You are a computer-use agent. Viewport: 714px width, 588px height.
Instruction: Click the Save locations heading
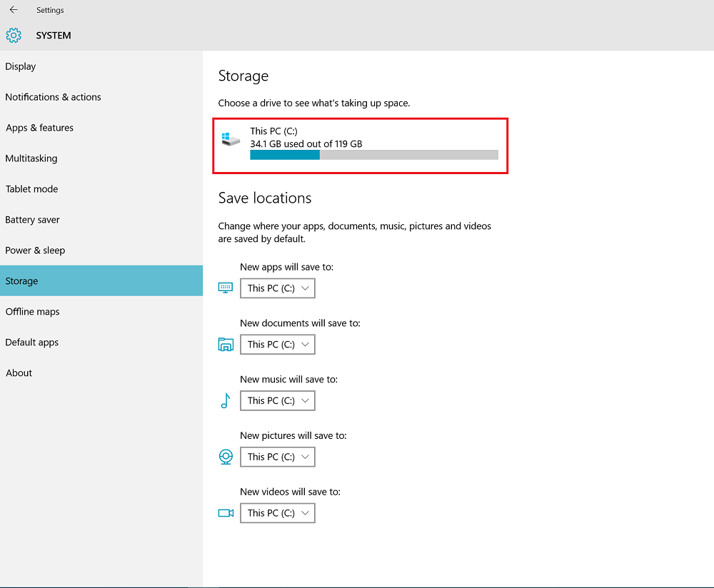(x=265, y=198)
